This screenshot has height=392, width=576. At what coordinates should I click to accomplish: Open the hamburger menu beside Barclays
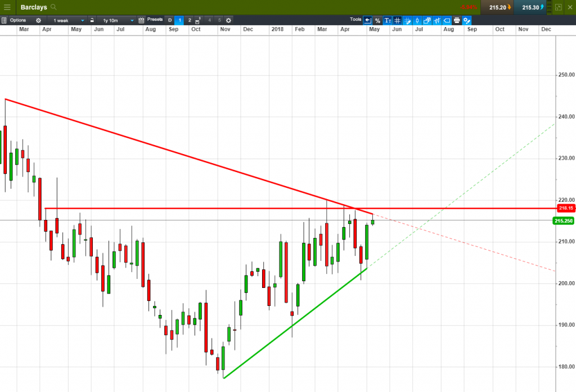[7, 7]
